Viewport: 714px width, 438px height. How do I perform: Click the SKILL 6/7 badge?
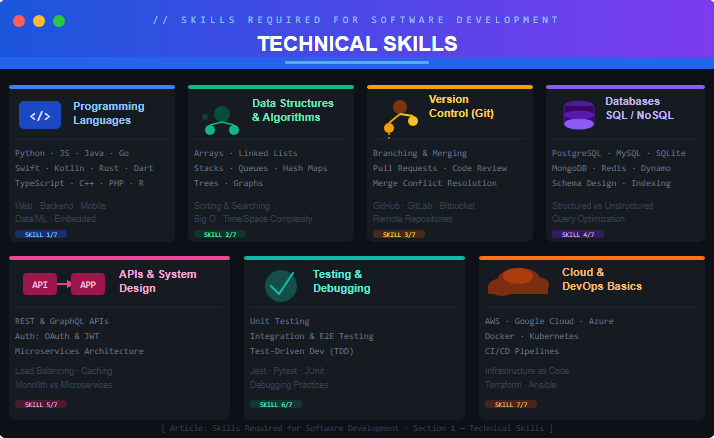point(276,404)
